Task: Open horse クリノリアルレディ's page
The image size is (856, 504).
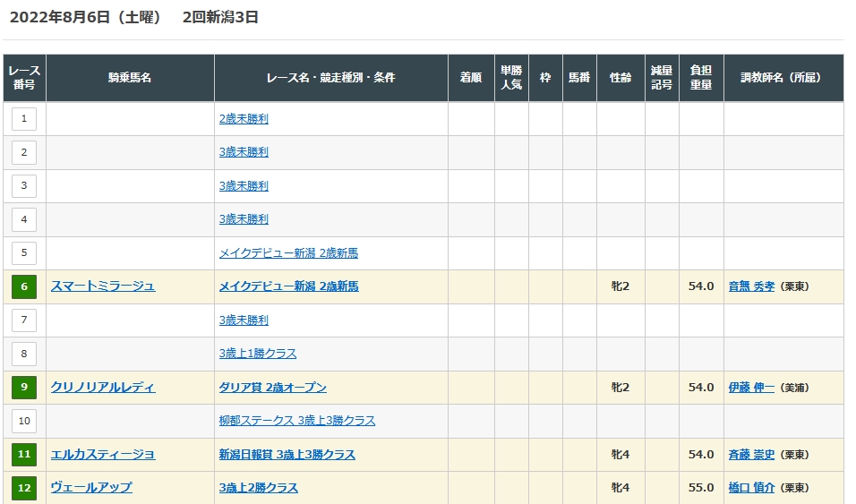Action: point(103,388)
